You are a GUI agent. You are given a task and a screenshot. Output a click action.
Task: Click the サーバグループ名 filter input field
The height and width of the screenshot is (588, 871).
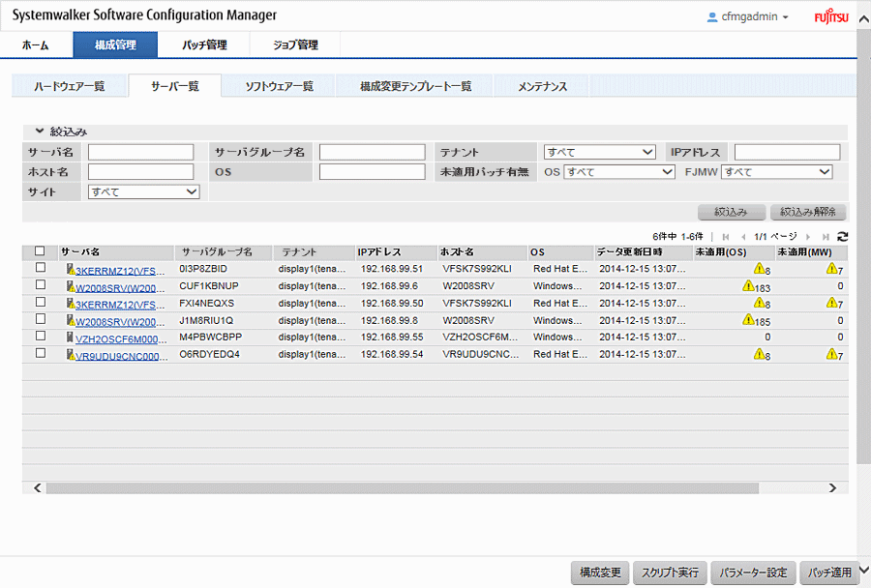tap(373, 152)
